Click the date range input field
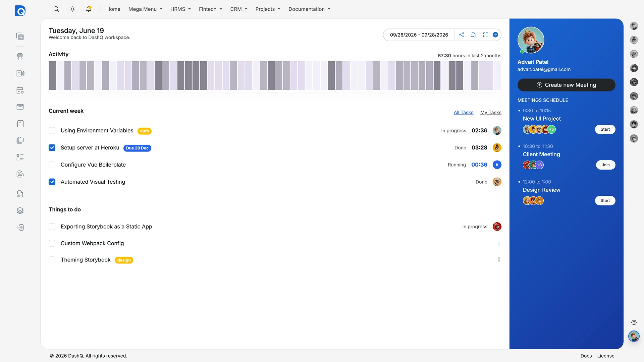This screenshot has height=362, width=644. pos(419,35)
